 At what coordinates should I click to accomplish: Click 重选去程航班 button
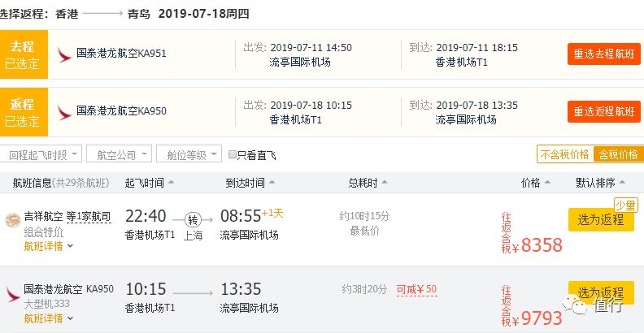coord(603,54)
